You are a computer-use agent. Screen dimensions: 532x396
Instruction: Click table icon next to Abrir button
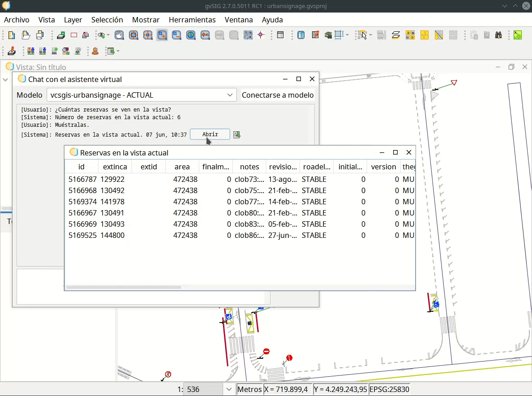[237, 135]
